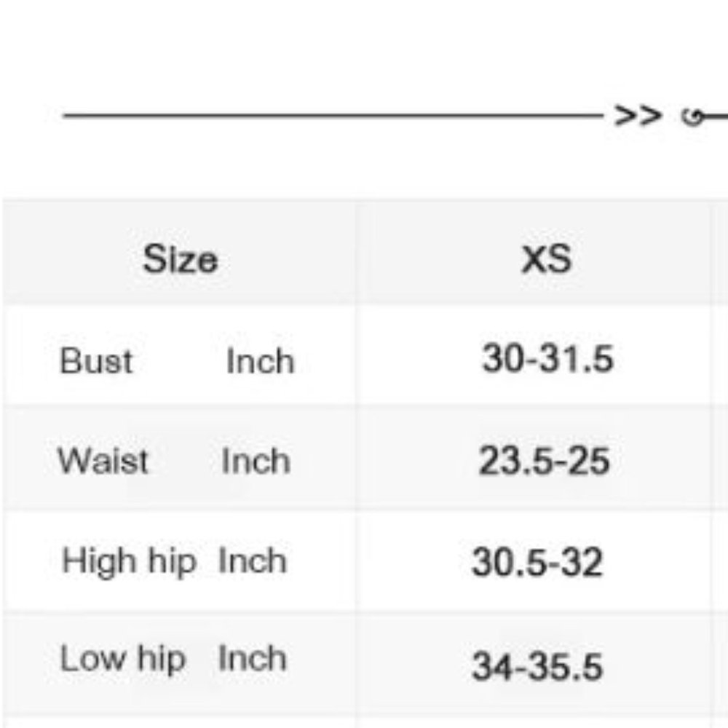Click the line segment right of the swirl
This screenshot has width=728, height=728.
pos(716,116)
